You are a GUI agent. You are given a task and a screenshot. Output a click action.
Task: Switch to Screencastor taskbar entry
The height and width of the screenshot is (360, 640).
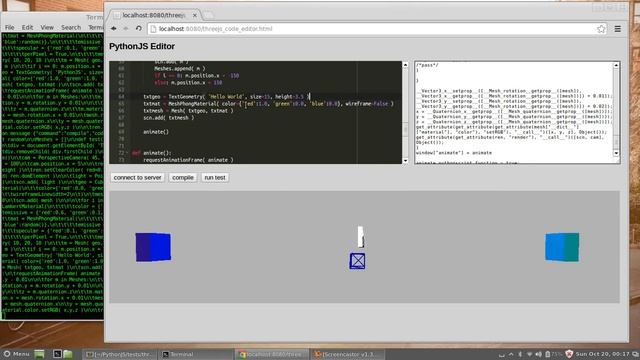tap(348, 354)
